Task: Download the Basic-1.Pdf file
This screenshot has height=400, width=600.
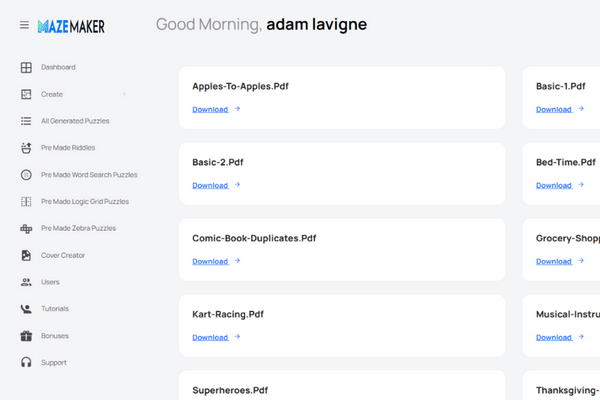Action: (554, 109)
